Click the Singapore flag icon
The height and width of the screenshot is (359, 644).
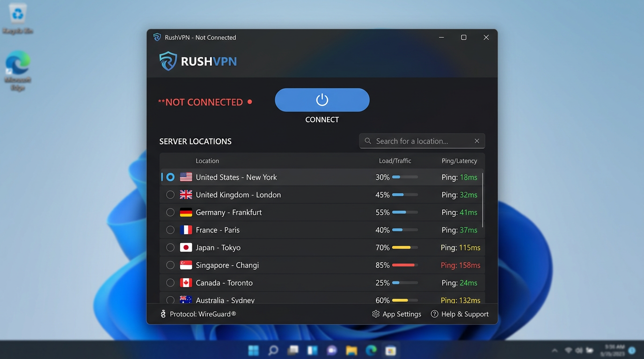pyautogui.click(x=186, y=265)
